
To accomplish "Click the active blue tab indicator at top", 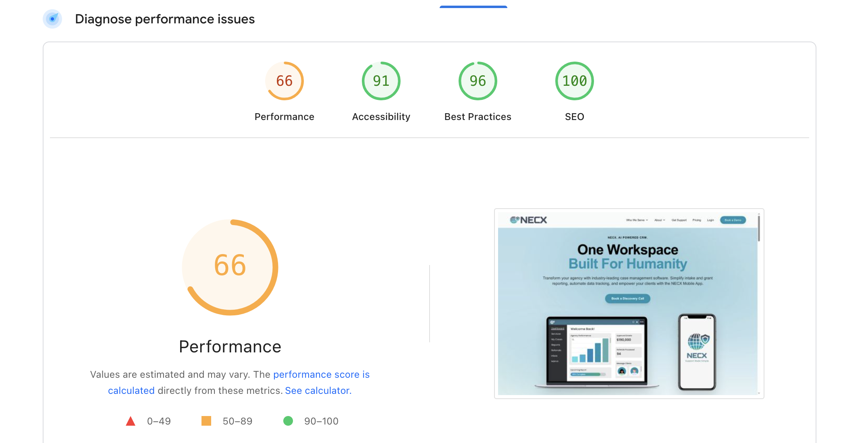I will coord(473,7).
